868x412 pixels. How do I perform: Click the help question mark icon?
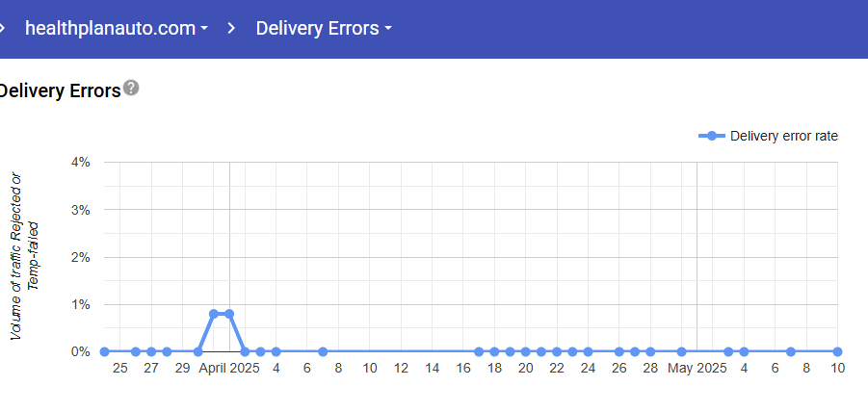131,89
